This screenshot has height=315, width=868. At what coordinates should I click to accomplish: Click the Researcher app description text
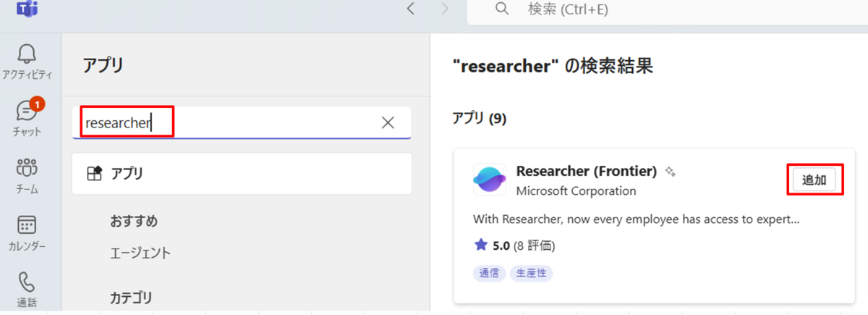point(636,218)
